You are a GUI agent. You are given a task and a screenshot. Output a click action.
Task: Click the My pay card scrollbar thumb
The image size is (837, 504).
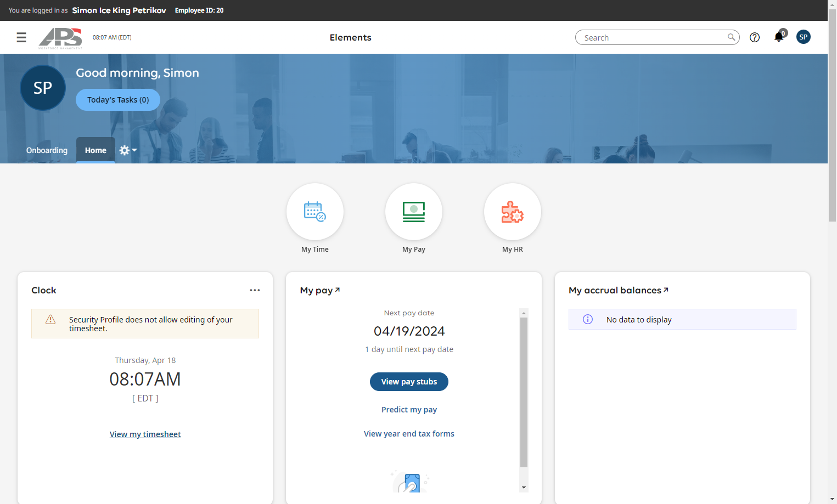pyautogui.click(x=524, y=392)
